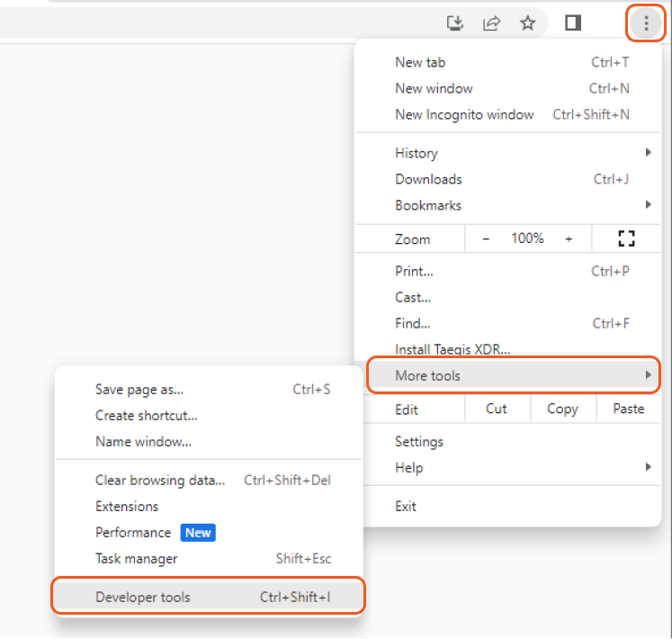
Task: Click the Paste button in Edit row
Action: click(x=628, y=409)
